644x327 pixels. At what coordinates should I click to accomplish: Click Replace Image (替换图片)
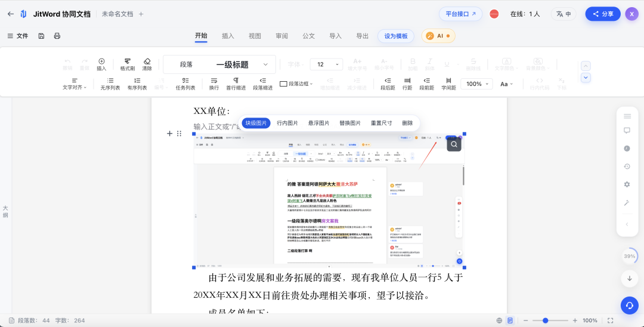[350, 123]
